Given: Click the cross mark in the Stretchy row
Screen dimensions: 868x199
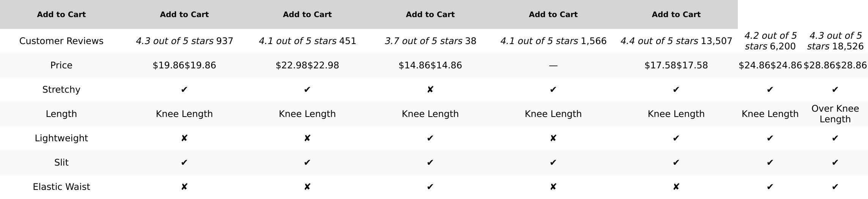Looking at the screenshot, I should pyautogui.click(x=430, y=90).
